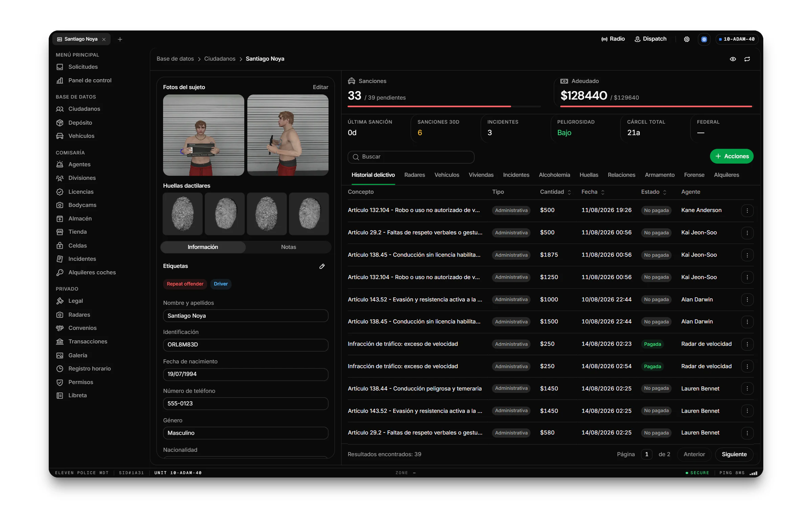
Task: Click the green Acciones button
Action: [x=731, y=156]
